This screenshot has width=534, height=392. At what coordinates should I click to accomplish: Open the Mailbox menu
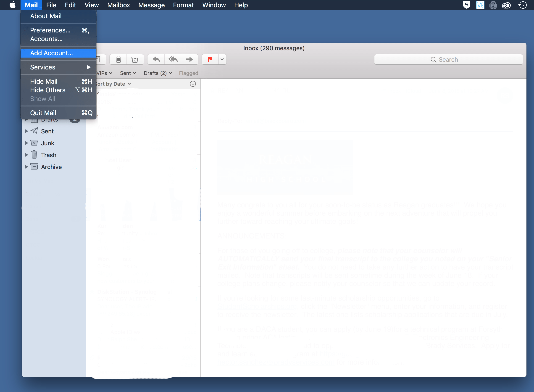point(118,5)
